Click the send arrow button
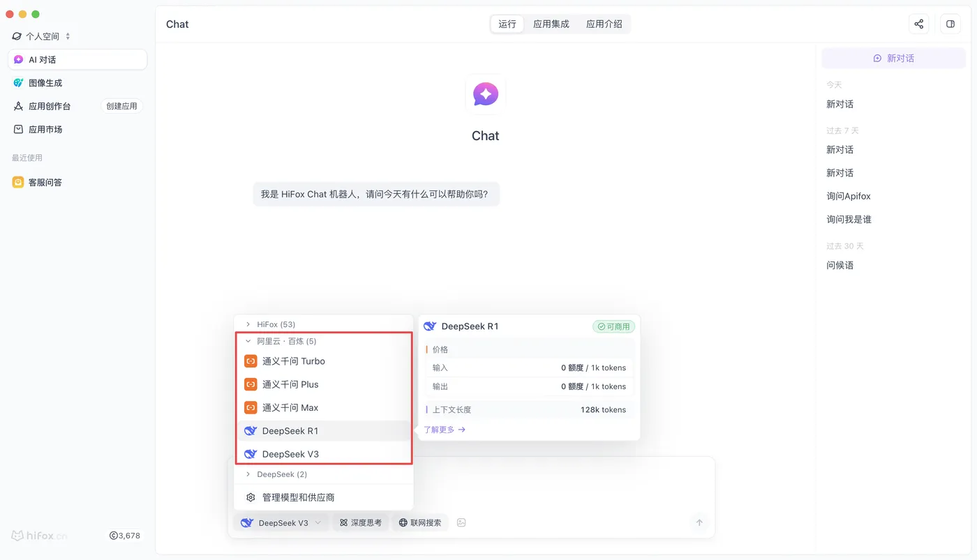This screenshot has width=977, height=560. 699,522
